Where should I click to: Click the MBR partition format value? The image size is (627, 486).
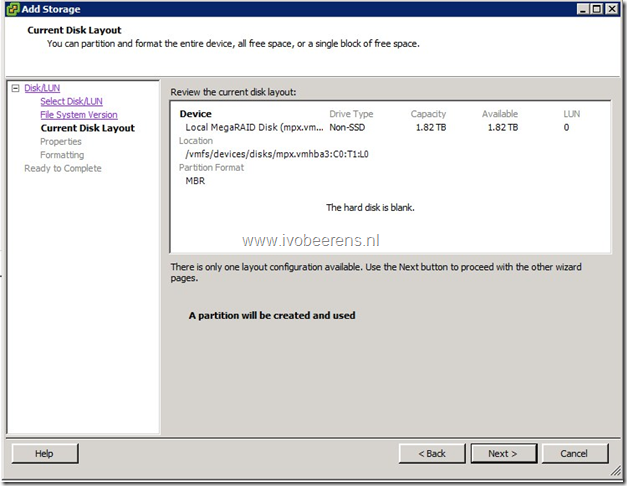[x=195, y=181]
